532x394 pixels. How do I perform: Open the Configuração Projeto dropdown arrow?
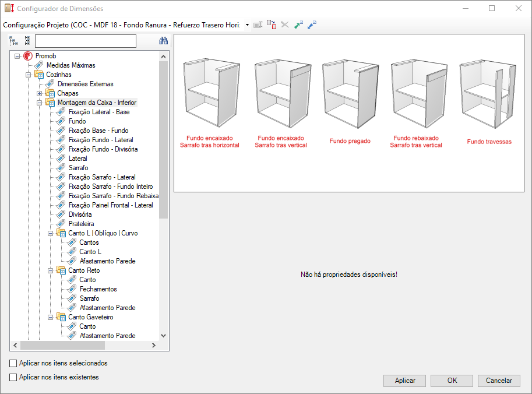click(247, 25)
